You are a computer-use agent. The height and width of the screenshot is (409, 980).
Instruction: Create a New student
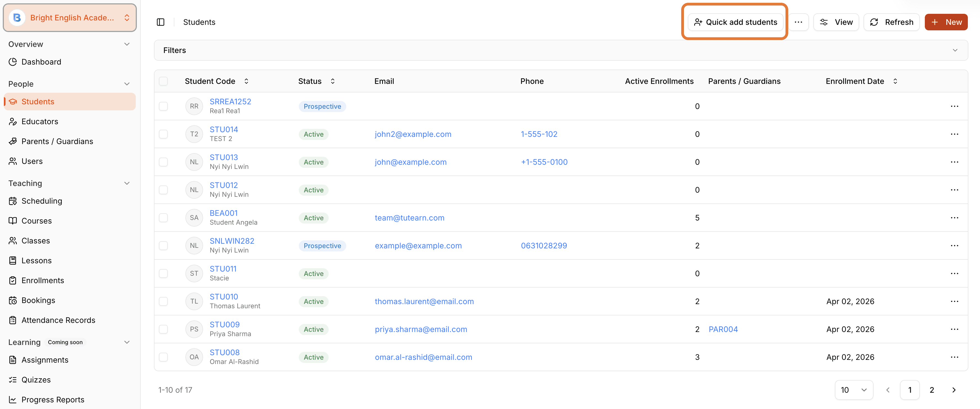pyautogui.click(x=946, y=22)
